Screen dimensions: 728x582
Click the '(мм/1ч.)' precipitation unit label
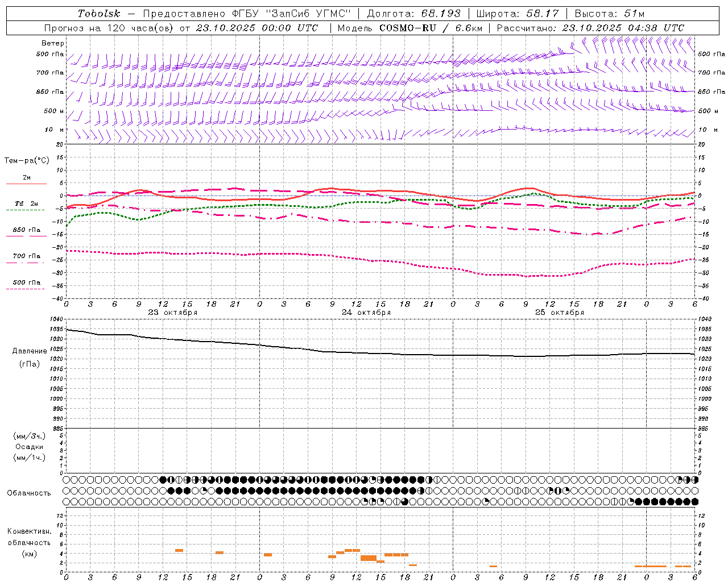(x=30, y=458)
